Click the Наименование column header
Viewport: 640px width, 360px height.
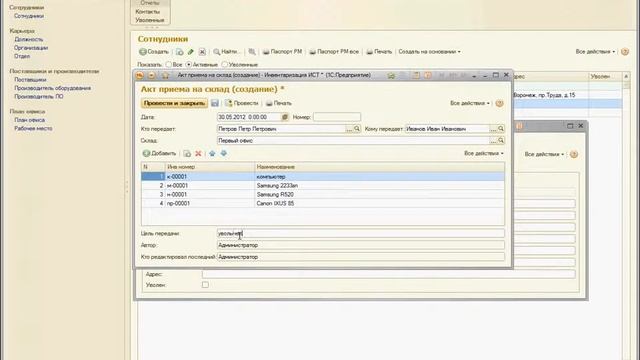pos(380,167)
